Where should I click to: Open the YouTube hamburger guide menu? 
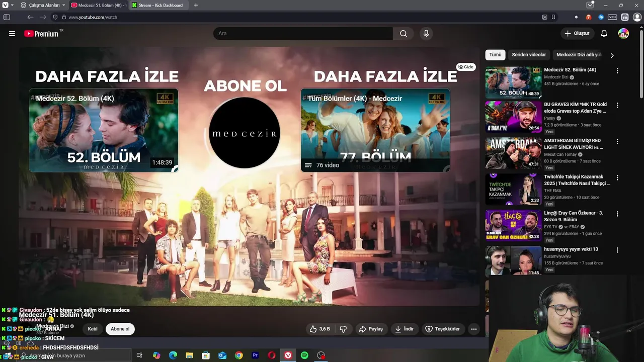(12, 34)
